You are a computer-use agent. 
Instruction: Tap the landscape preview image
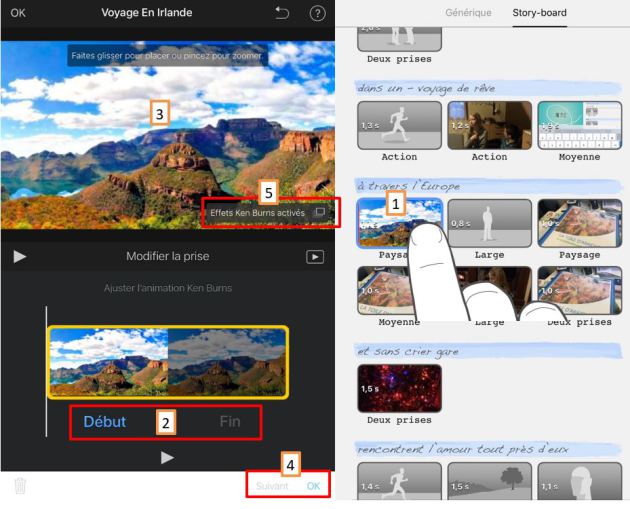[168, 135]
